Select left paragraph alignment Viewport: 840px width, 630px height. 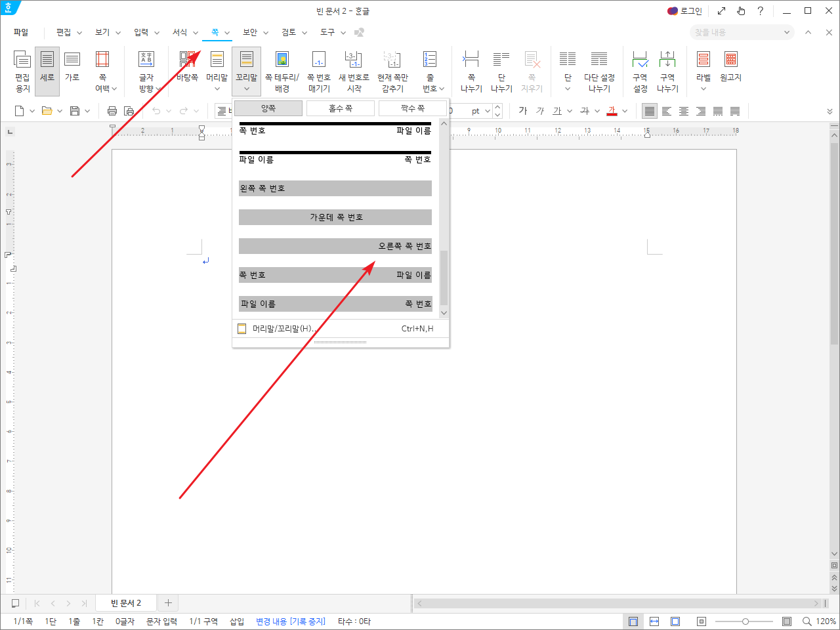point(667,111)
